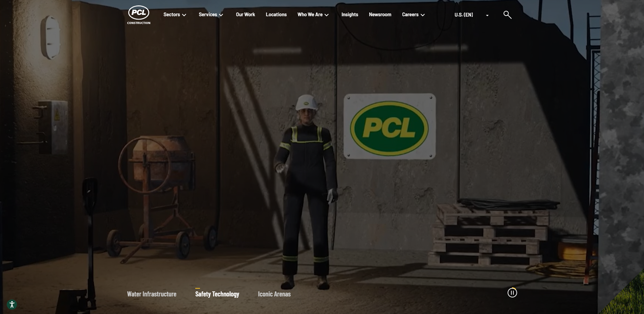Click the PCL Construction logo

pos(139,15)
